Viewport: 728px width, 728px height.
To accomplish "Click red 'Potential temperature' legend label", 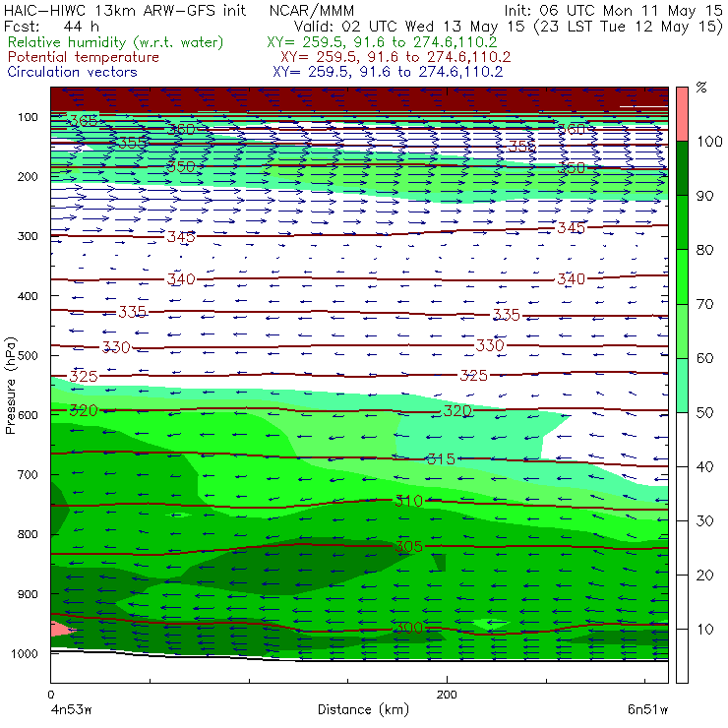I will tap(84, 57).
